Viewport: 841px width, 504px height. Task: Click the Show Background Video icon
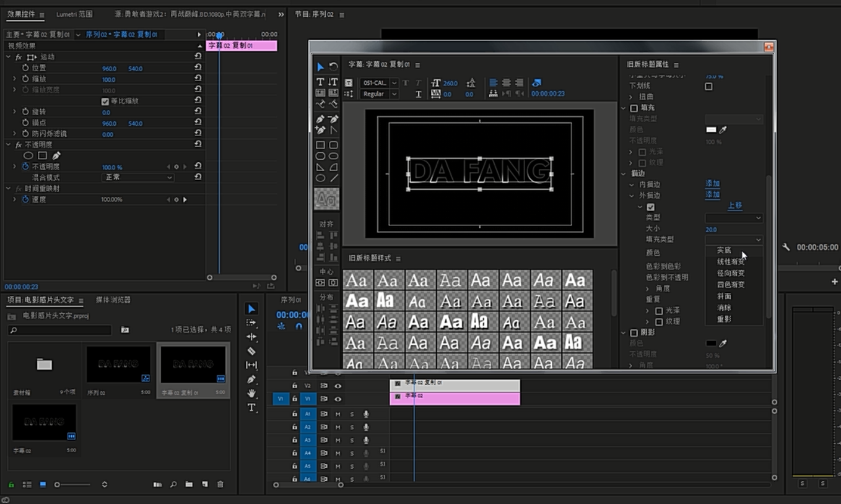[x=537, y=82]
